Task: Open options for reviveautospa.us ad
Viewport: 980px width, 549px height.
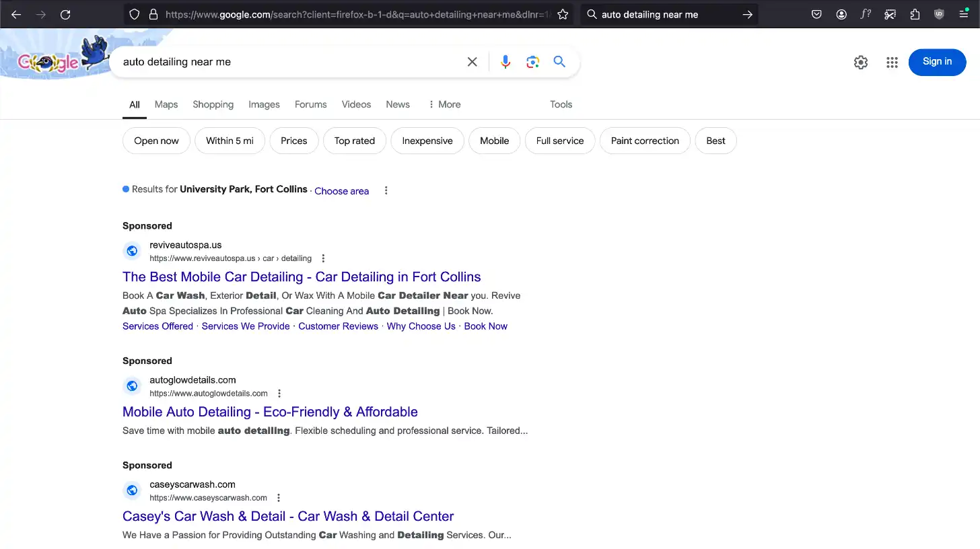Action: coord(323,258)
